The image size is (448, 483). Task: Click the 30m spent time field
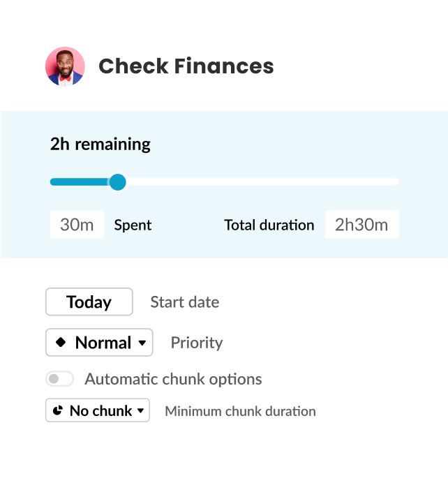click(x=77, y=225)
